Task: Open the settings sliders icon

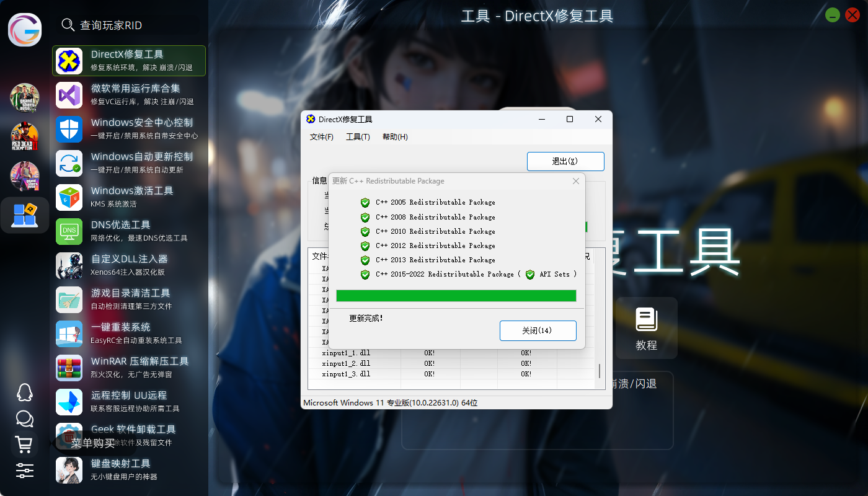Action: [24, 471]
